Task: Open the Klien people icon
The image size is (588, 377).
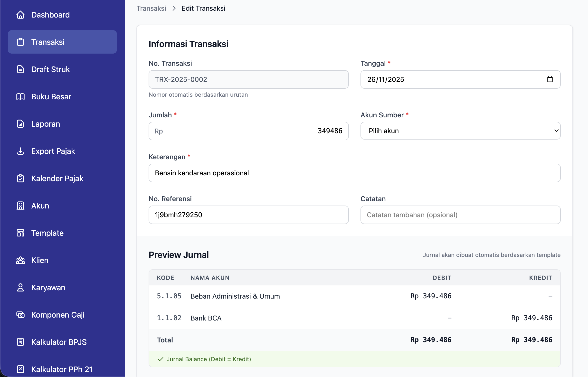Action: point(20,260)
